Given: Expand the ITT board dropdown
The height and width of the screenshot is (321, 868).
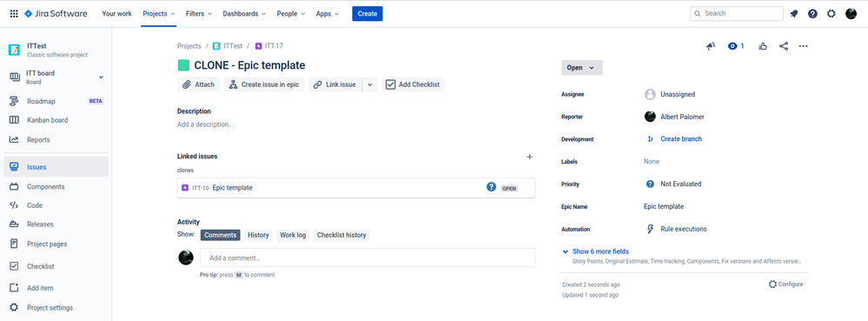Looking at the screenshot, I should point(101,77).
